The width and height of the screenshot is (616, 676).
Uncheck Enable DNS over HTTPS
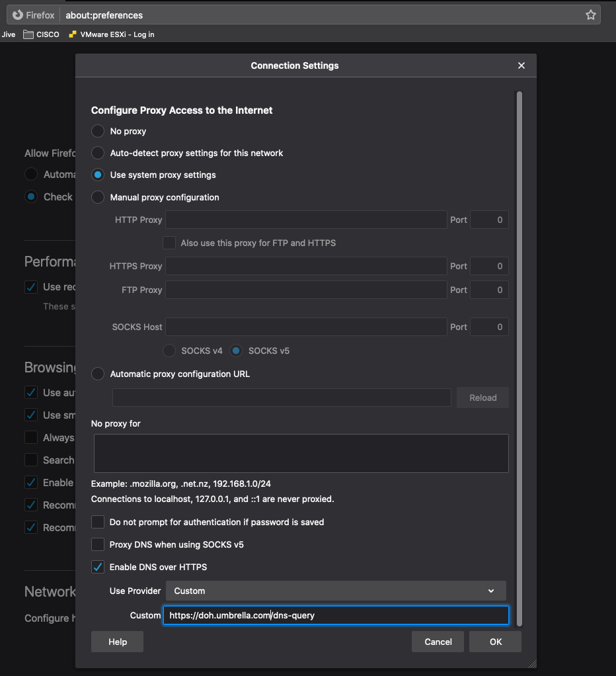98,567
